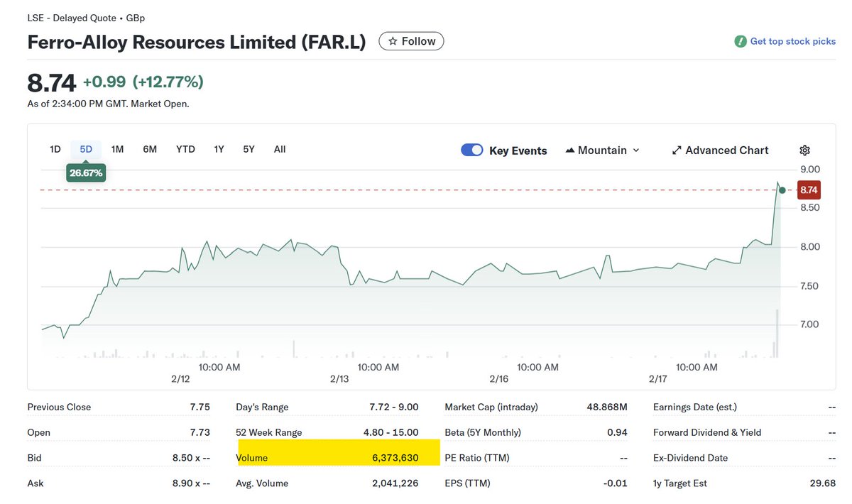This screenshot has height=504, width=852.
Task: Select the YTD time range tab
Action: pyautogui.click(x=185, y=149)
